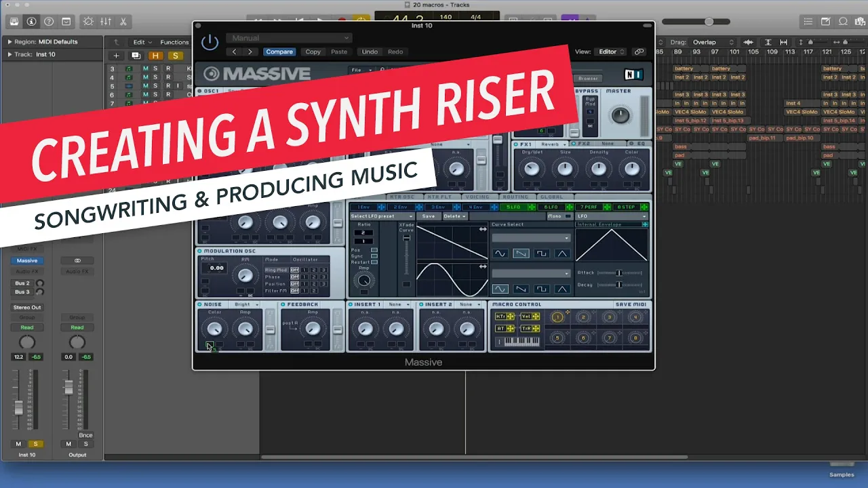Click the LFO Save button

point(429,216)
